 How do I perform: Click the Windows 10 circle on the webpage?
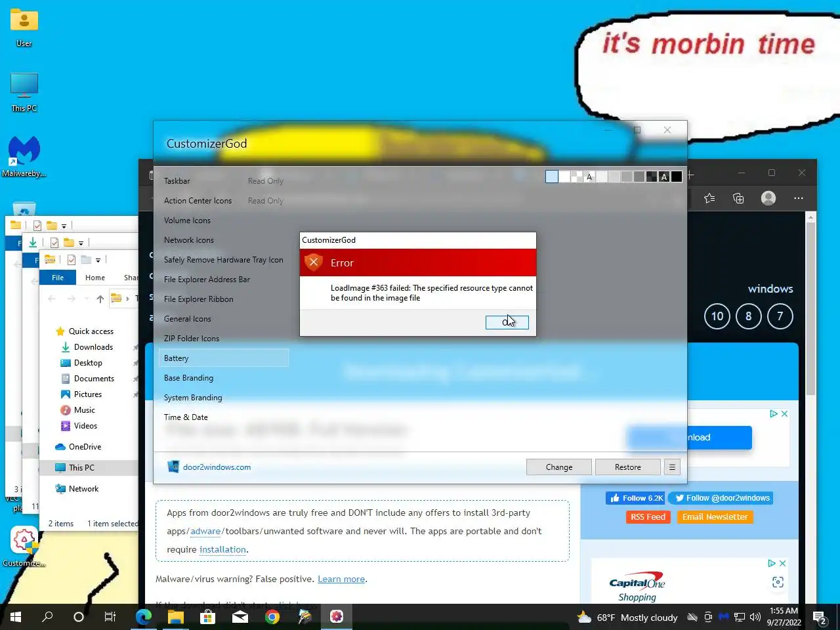717,316
